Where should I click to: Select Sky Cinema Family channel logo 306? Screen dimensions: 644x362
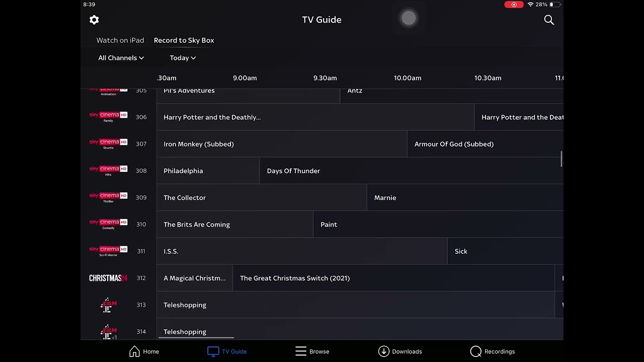[108, 117]
